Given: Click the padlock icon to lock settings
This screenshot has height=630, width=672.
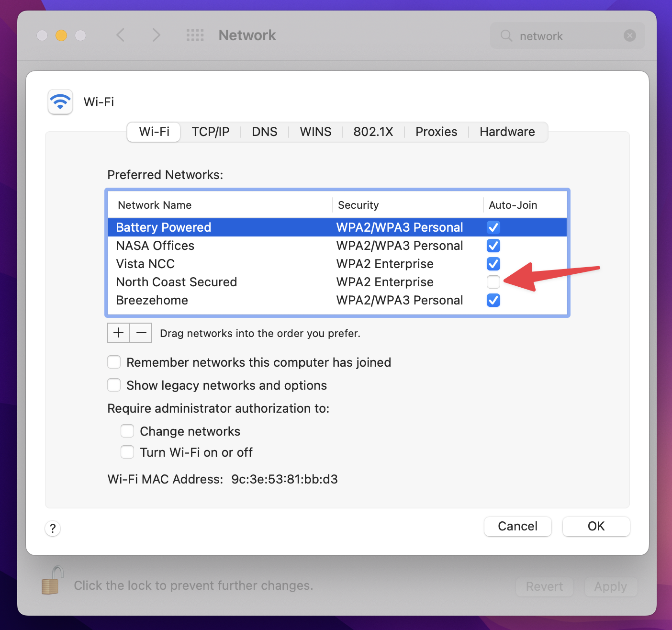Looking at the screenshot, I should 52,581.
